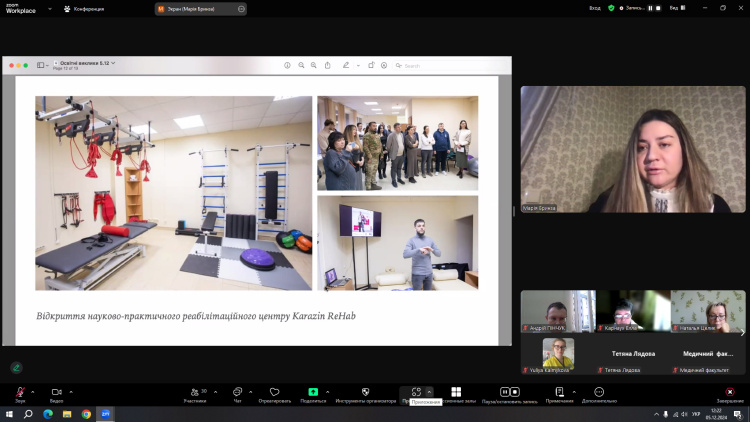Open options circle on Экран tab
This screenshot has height=422, width=750.
[241, 9]
